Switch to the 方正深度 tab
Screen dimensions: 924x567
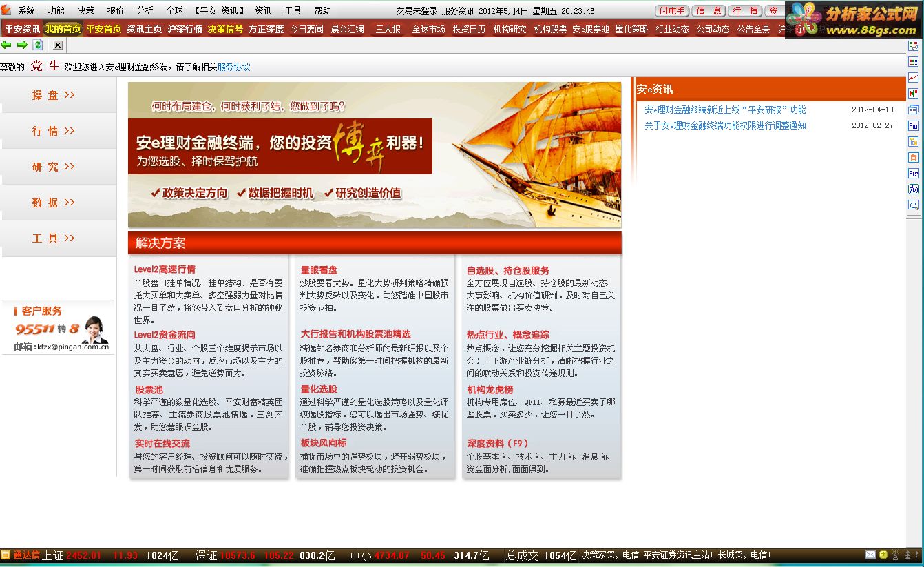coord(266,29)
